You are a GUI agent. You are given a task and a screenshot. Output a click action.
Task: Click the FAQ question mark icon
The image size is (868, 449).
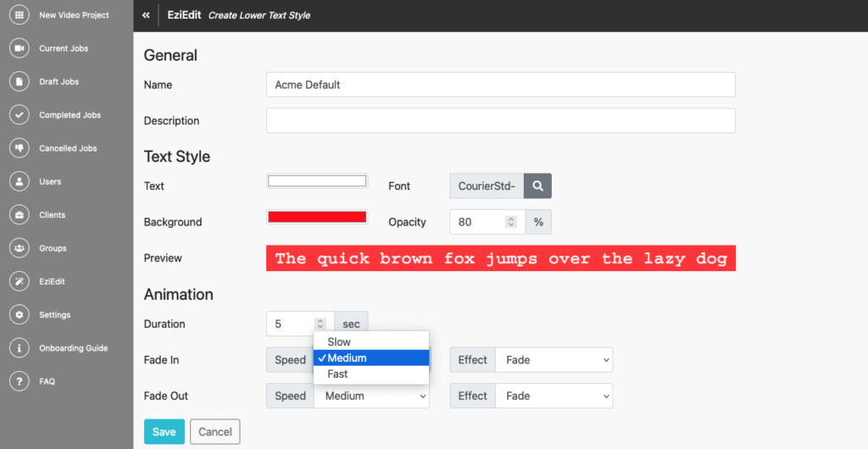tap(19, 381)
